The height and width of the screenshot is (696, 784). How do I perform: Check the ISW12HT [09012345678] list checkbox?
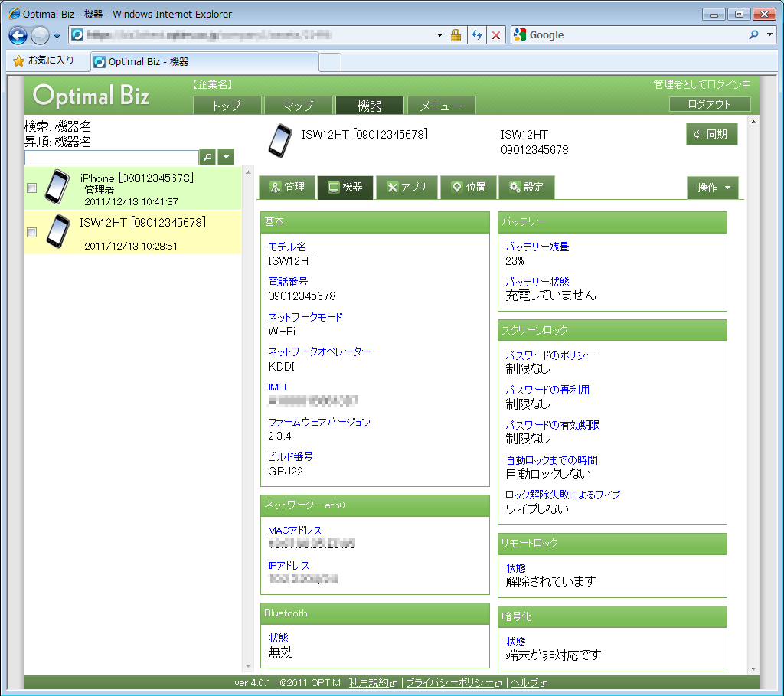coord(32,233)
